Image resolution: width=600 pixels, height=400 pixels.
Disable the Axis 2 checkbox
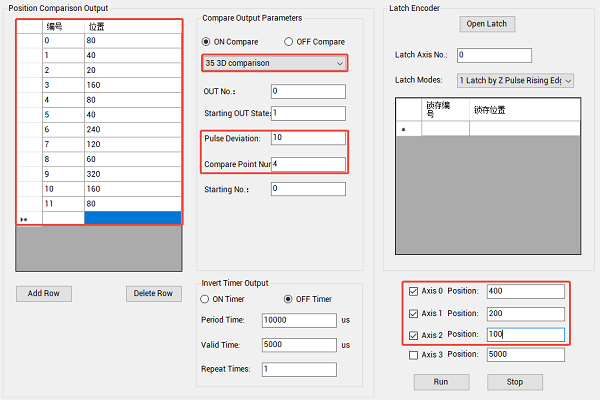(414, 334)
